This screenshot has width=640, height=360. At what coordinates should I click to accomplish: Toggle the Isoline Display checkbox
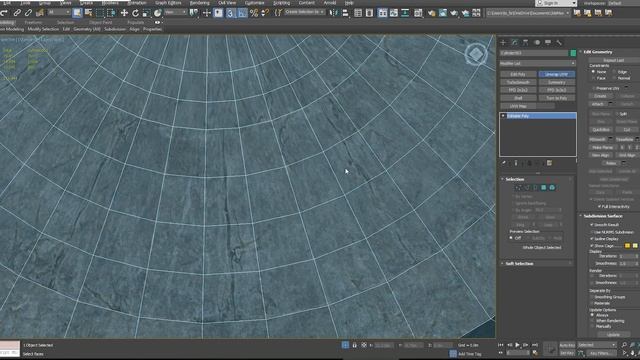click(x=592, y=239)
